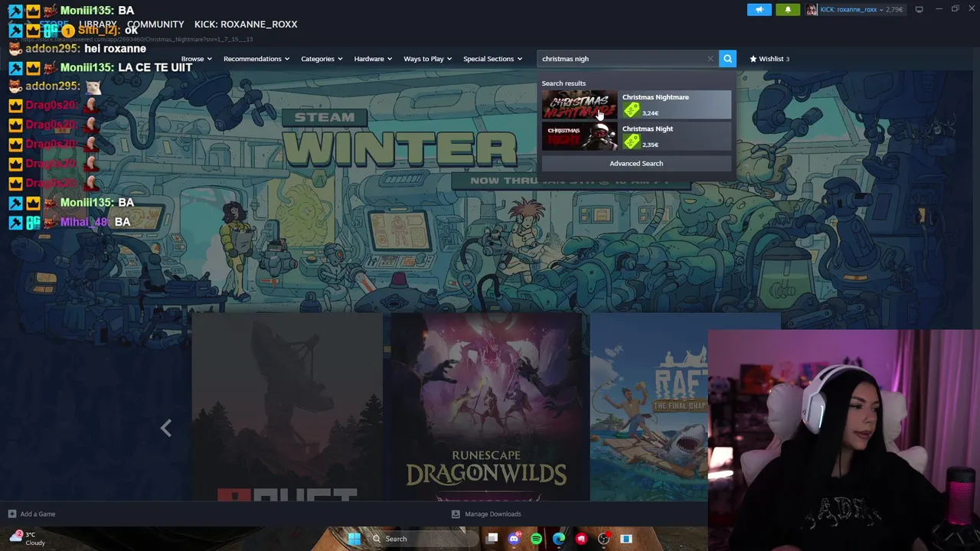This screenshot has height=551, width=980.
Task: Click the Manage Downloads icon
Action: 456,514
